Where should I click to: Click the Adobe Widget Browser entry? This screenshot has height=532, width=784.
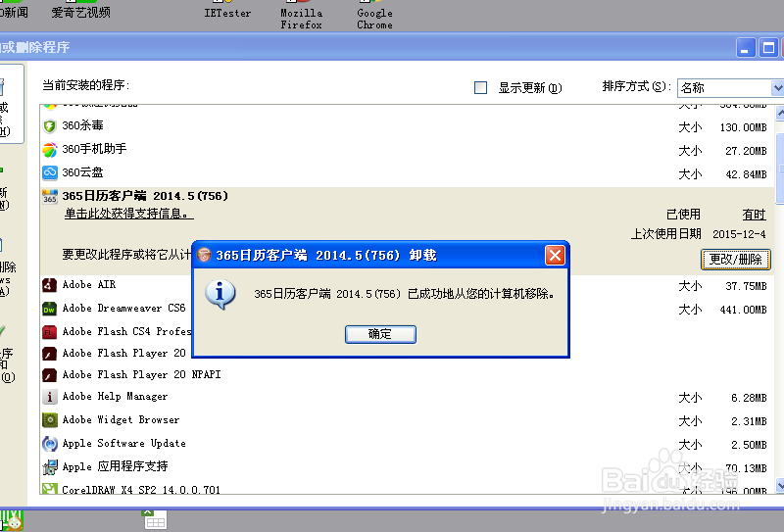click(121, 419)
